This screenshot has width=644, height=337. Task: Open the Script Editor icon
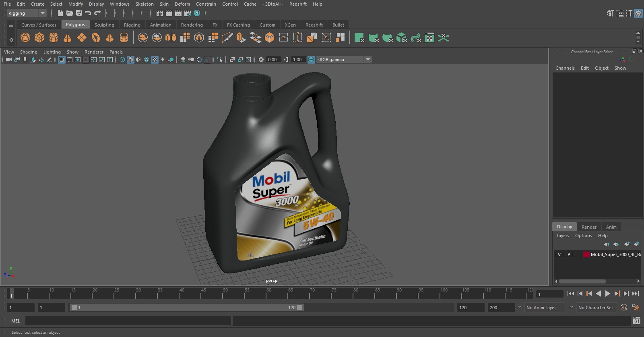(x=636, y=321)
